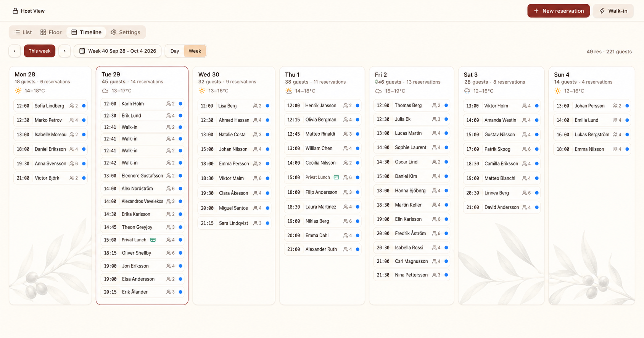Select the 12:42 Walk-in row
This screenshot has width=644, height=338.
point(142,163)
